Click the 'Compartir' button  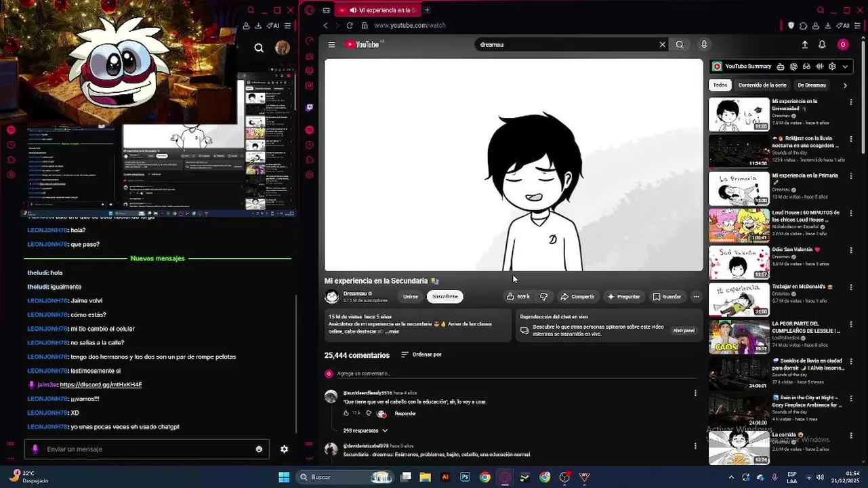[x=577, y=297]
